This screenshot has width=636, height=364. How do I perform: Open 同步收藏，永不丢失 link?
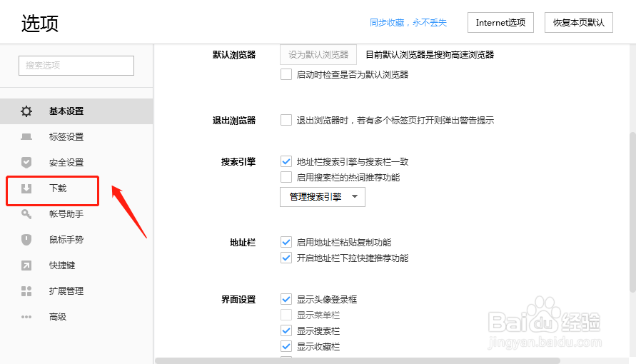408,23
